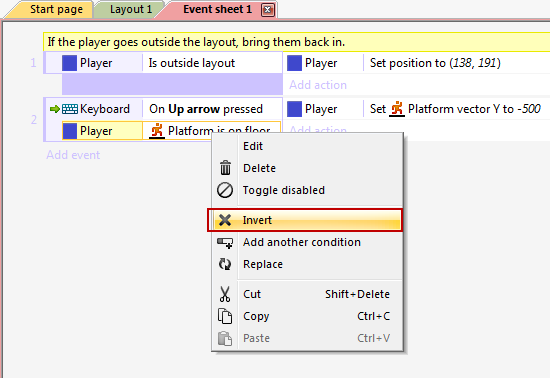Close the Event sheet 1 tab
This screenshot has width=550, height=378.
tap(267, 10)
